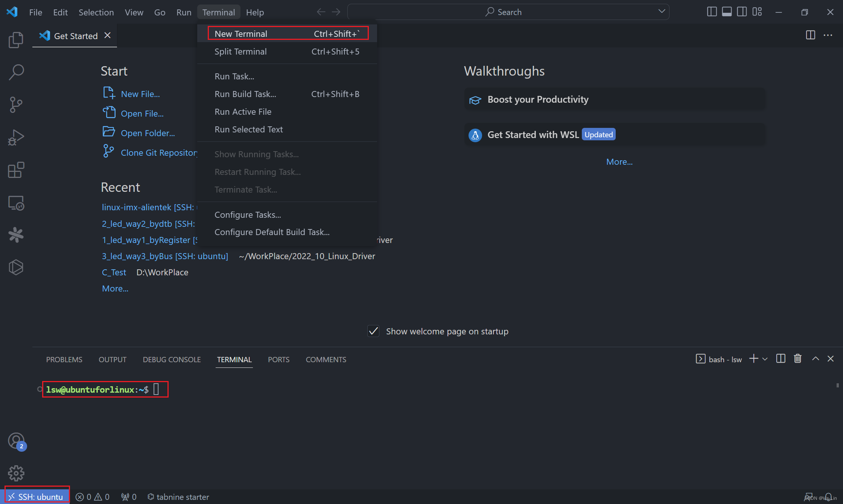Split terminal using the panel split icon

[x=781, y=359]
